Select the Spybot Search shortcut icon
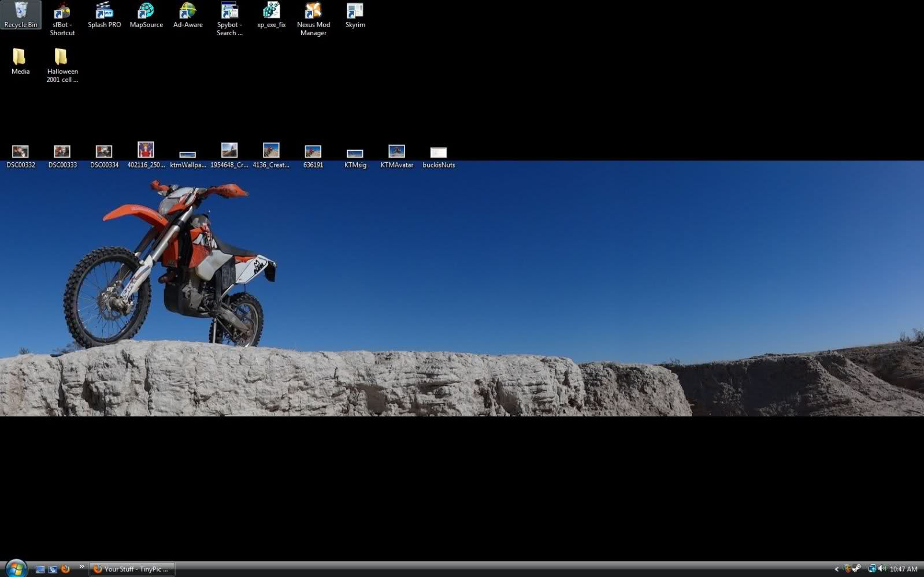 point(229,18)
